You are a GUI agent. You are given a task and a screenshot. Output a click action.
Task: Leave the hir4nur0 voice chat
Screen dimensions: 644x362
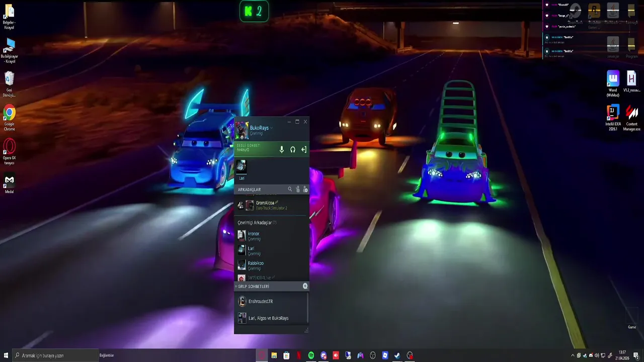pos(304,149)
